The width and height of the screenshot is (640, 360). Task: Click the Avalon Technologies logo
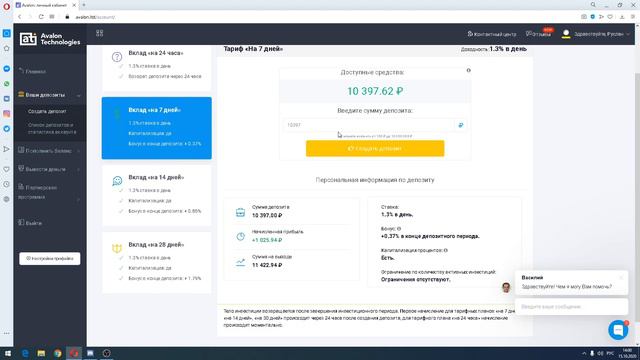point(50,39)
